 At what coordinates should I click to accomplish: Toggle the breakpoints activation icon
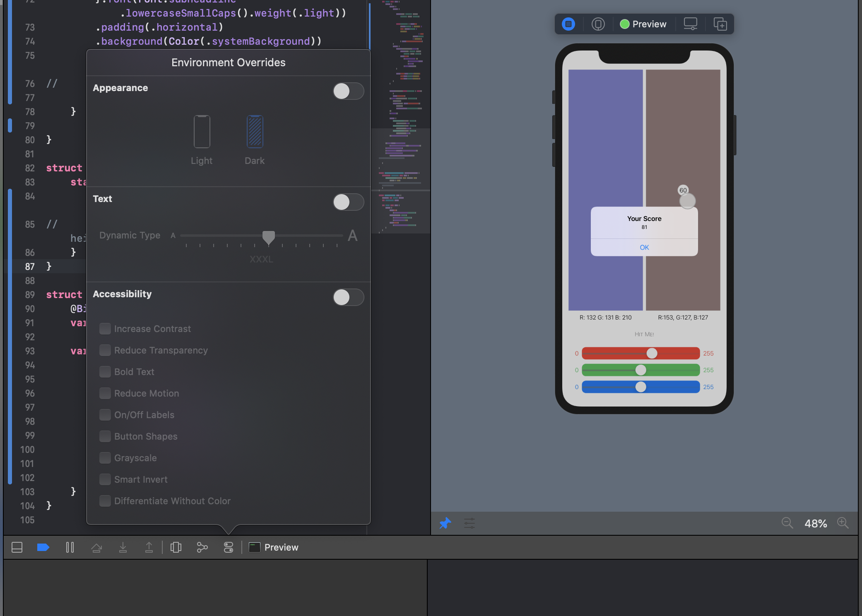click(x=43, y=547)
